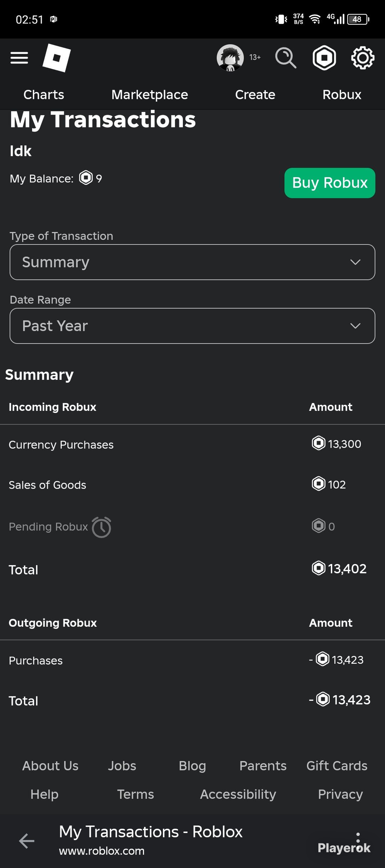The width and height of the screenshot is (385, 868).
Task: Open the Gift Cards footer link
Action: tap(337, 766)
